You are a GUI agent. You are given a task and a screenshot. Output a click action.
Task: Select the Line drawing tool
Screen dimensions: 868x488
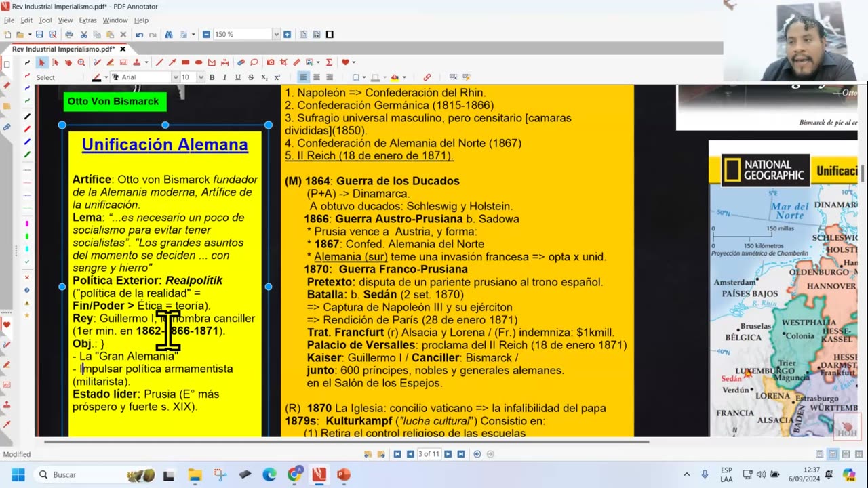[159, 62]
